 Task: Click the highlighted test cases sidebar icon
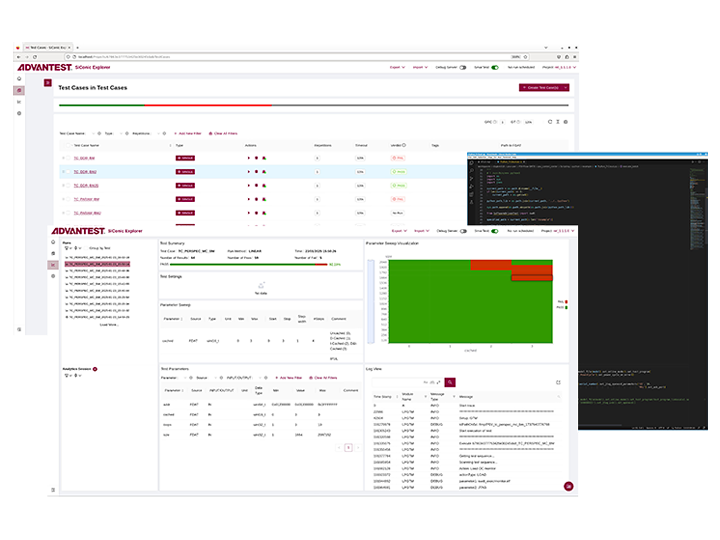pyautogui.click(x=19, y=90)
